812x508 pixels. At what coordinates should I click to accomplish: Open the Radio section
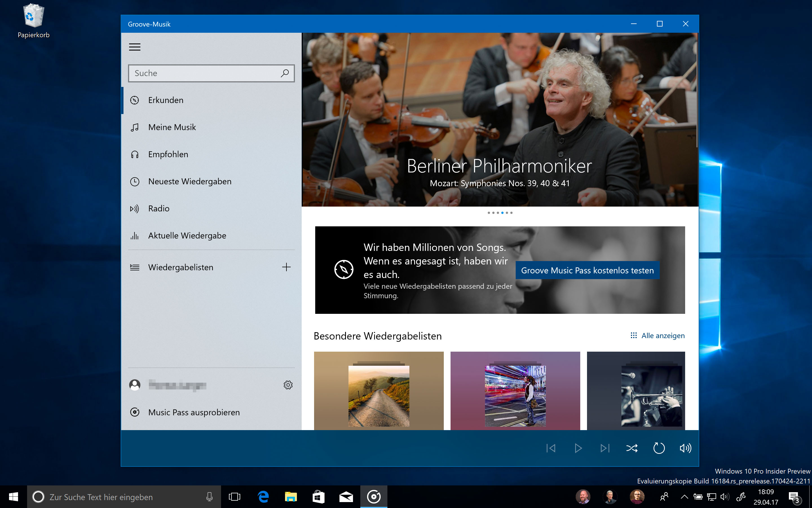coord(211,209)
